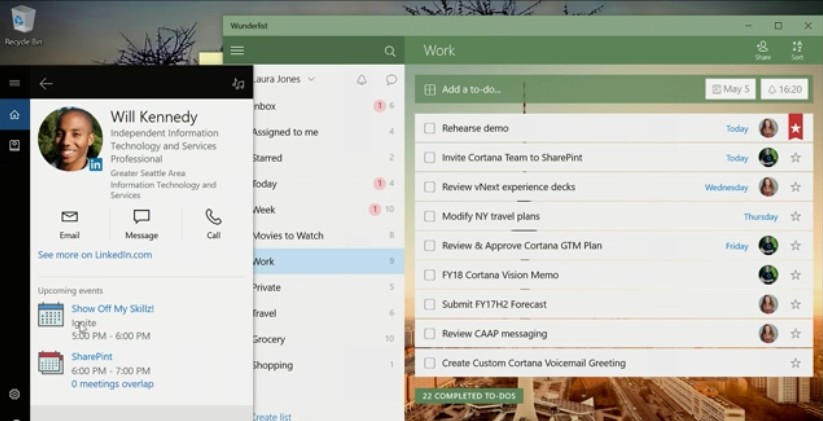This screenshot has width=823, height=421.
Task: Open Show Off My Skillz! event link
Action: [x=113, y=309]
